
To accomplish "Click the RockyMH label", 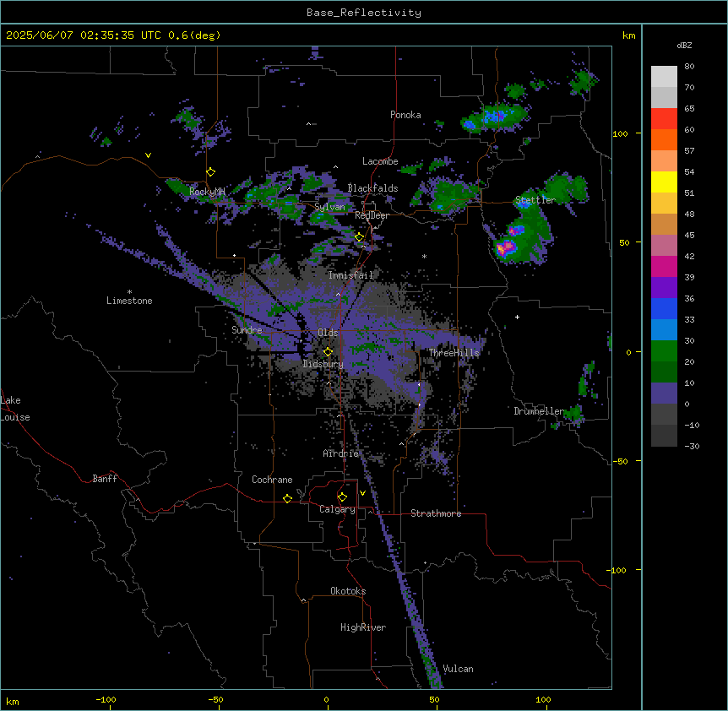I will [207, 192].
